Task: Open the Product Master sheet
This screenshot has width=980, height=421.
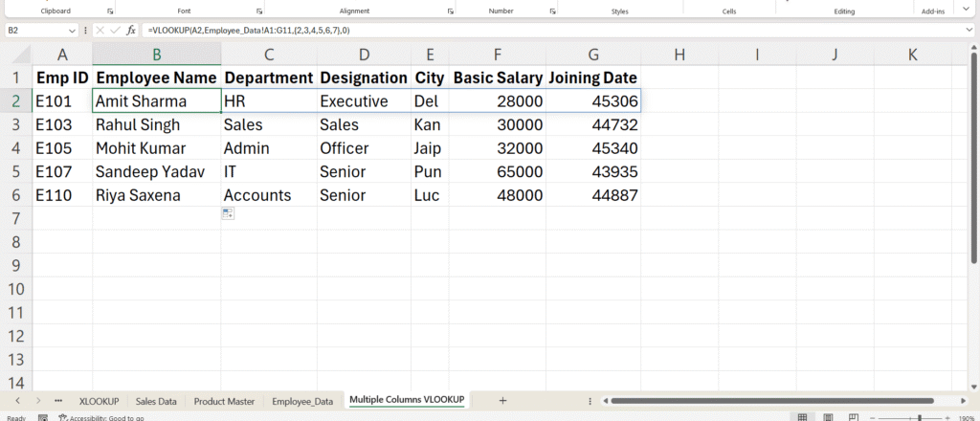Action: (x=224, y=401)
